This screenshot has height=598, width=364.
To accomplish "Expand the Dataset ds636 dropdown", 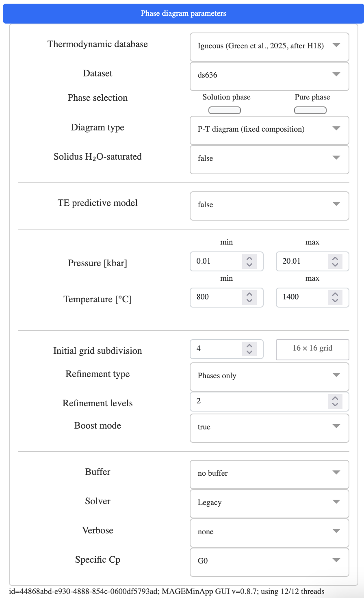I will coord(269,75).
